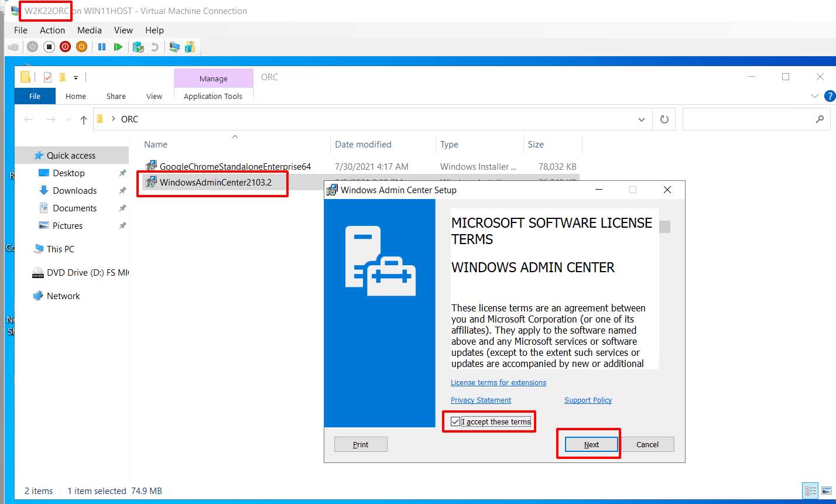Open Desktop in the navigation pane
The image size is (836, 504).
click(68, 173)
